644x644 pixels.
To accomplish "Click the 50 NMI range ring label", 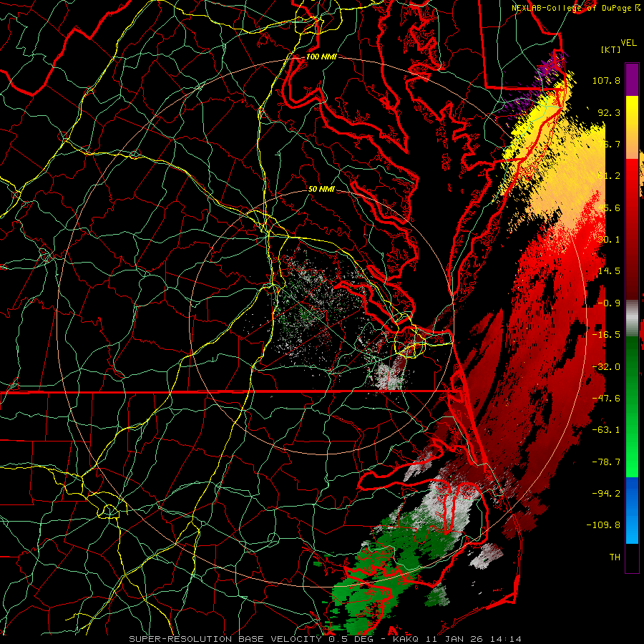I will [x=321, y=190].
